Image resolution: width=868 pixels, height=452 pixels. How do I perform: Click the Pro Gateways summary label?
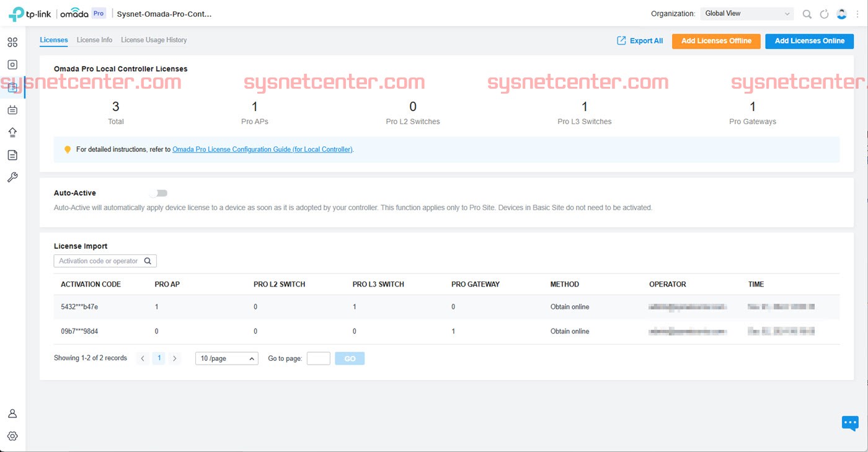(x=753, y=122)
